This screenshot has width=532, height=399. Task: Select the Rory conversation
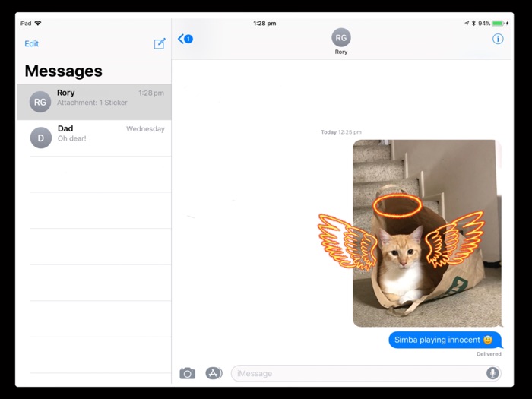(94, 102)
